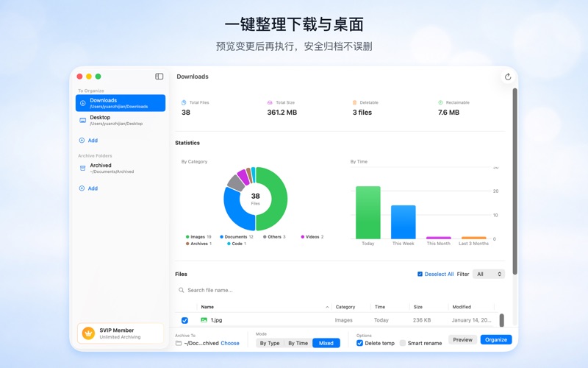Disable the Delete temp option

coord(359,343)
